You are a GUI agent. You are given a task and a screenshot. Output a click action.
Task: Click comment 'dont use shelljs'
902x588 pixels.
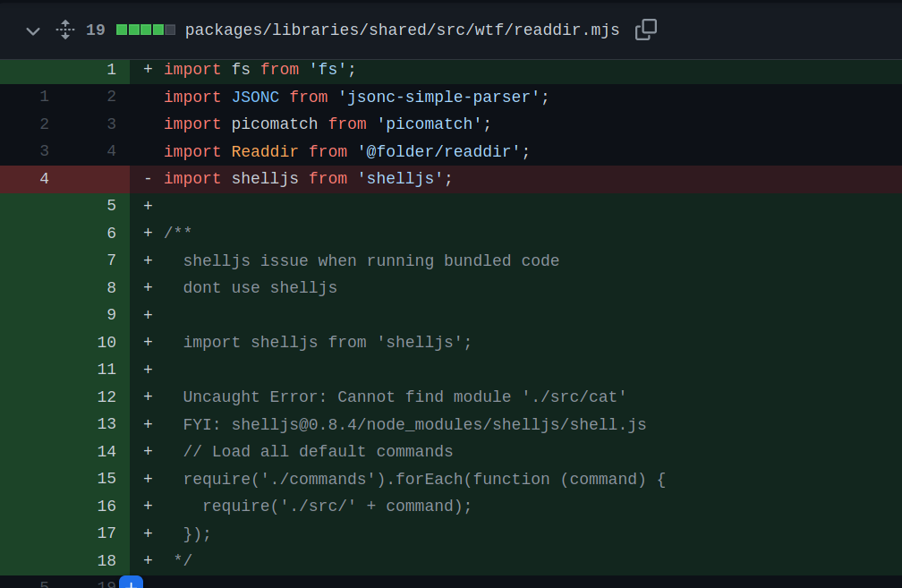[x=260, y=287]
